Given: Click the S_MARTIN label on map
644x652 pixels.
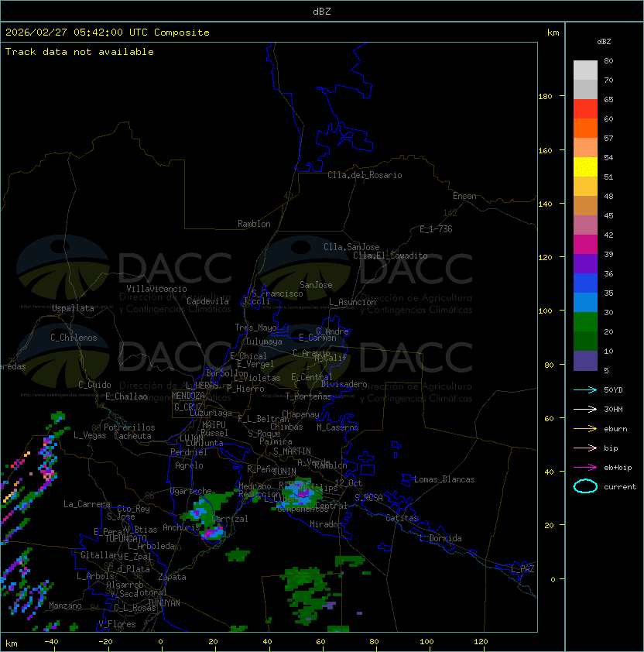Looking at the screenshot, I should click(x=292, y=451).
